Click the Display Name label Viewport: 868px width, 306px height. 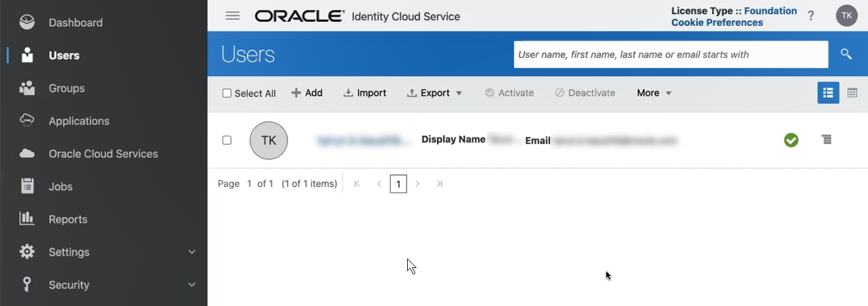453,139
